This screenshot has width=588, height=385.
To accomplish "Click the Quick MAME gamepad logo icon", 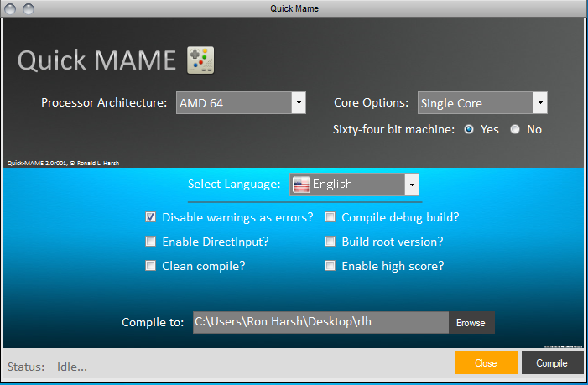I will tap(200, 60).
